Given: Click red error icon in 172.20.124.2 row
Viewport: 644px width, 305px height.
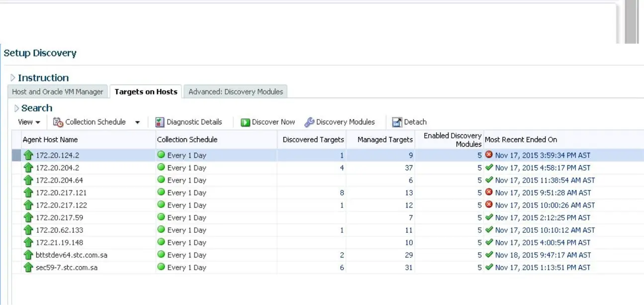Looking at the screenshot, I should coord(489,155).
